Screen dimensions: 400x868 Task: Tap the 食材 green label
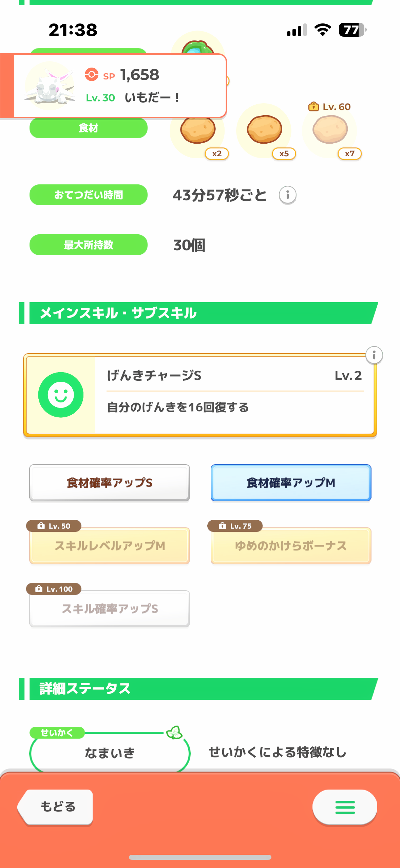88,128
